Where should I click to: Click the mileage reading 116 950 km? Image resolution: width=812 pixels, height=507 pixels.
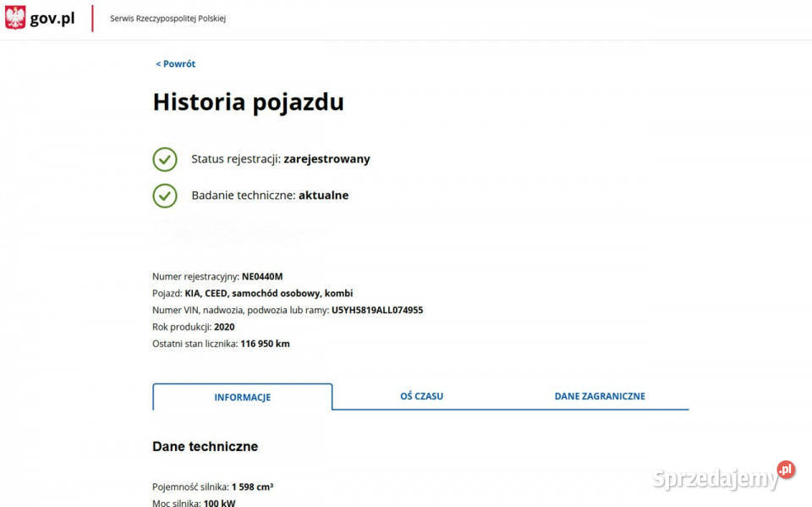pos(265,344)
